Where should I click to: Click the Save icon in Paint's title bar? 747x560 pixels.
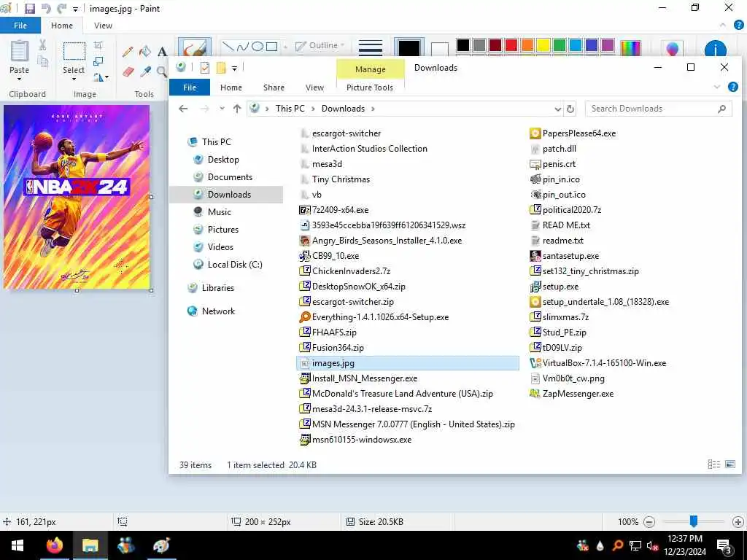coord(29,8)
